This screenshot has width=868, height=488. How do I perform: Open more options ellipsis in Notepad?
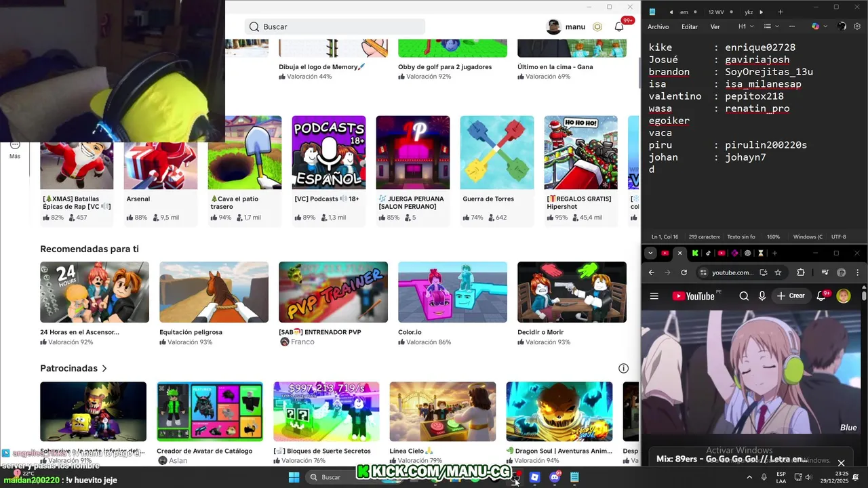point(791,26)
